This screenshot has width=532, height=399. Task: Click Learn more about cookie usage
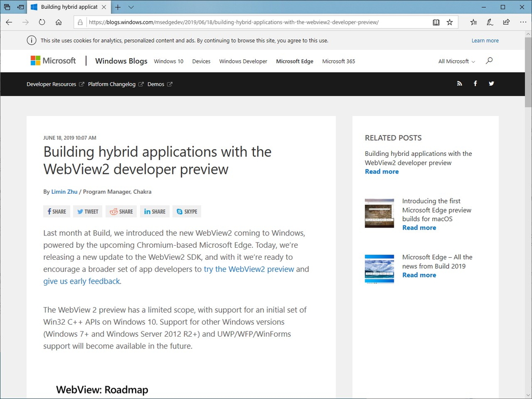tap(485, 40)
